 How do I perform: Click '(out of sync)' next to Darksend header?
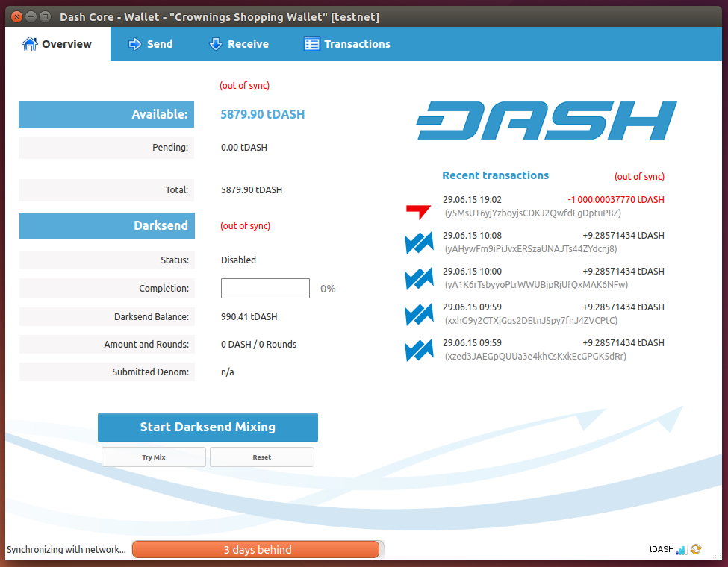click(x=245, y=226)
